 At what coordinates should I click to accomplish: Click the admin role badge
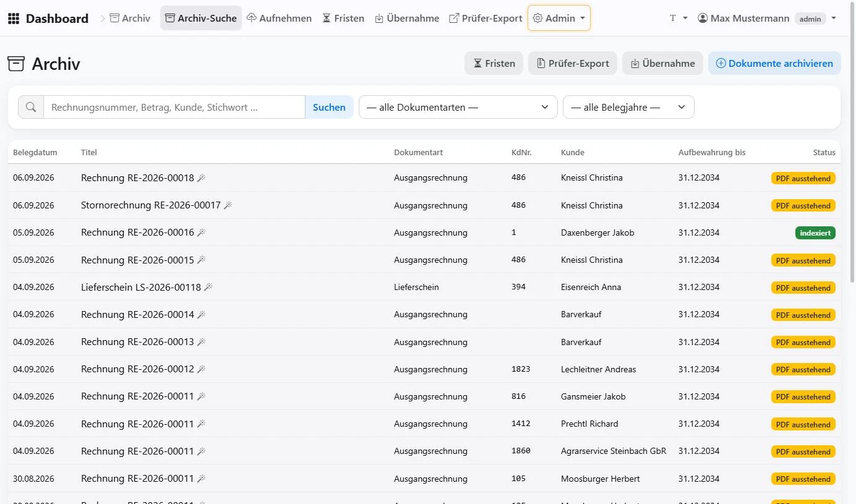[x=810, y=19]
